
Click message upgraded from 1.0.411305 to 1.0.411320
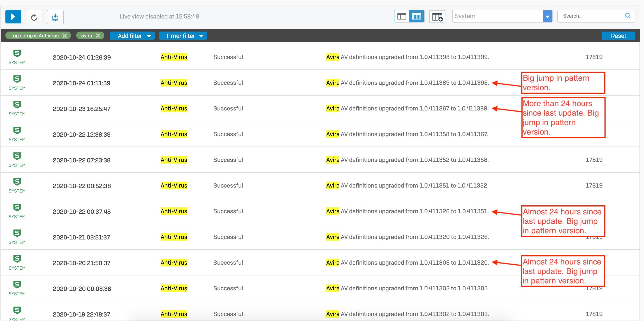coord(408,263)
